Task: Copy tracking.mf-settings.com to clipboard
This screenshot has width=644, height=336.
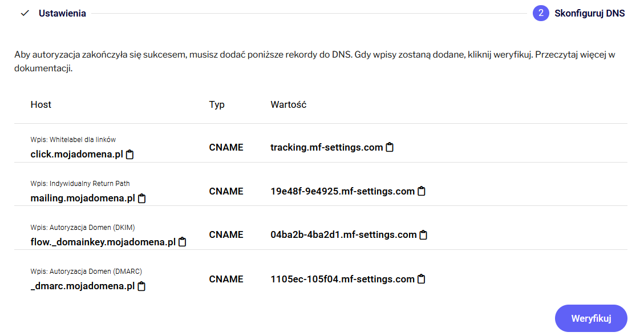Action: click(x=390, y=147)
